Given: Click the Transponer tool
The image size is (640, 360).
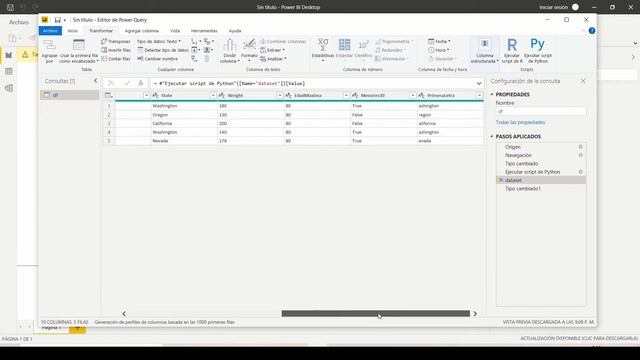Looking at the screenshot, I should [116, 41].
